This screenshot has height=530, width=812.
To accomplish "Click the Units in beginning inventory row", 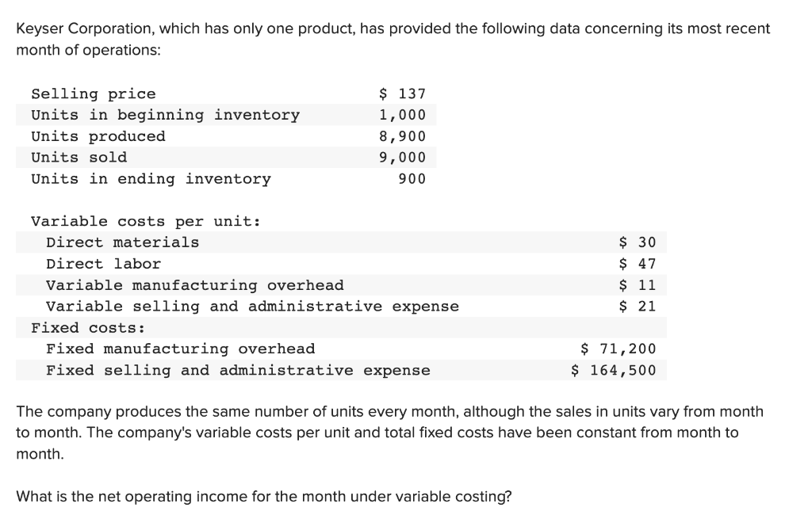I will pyautogui.click(x=226, y=115).
